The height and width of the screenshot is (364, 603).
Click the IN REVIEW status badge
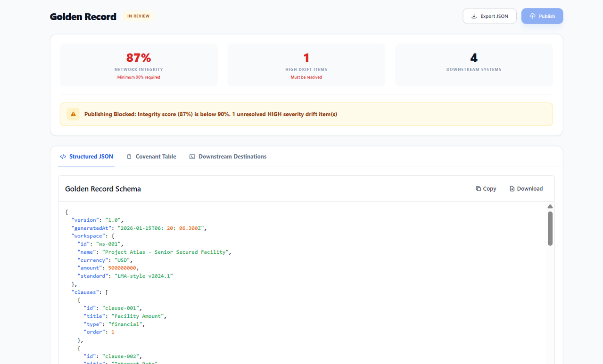tap(139, 16)
